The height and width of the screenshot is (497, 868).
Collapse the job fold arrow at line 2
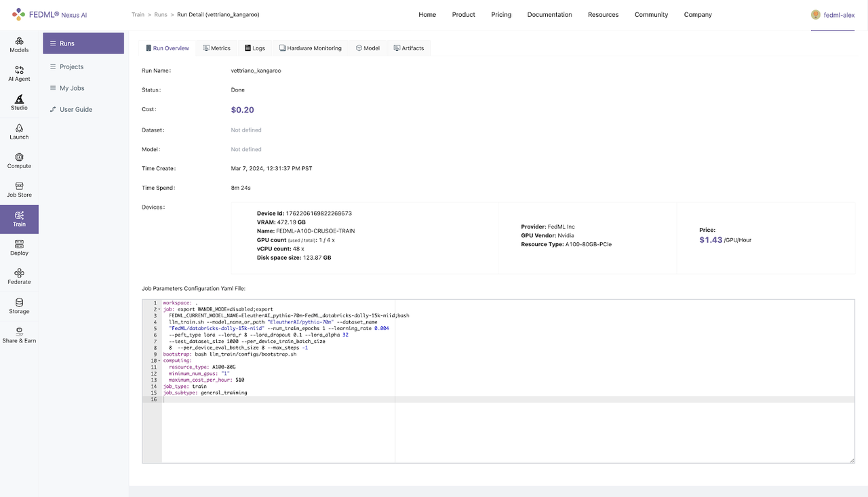coord(159,309)
